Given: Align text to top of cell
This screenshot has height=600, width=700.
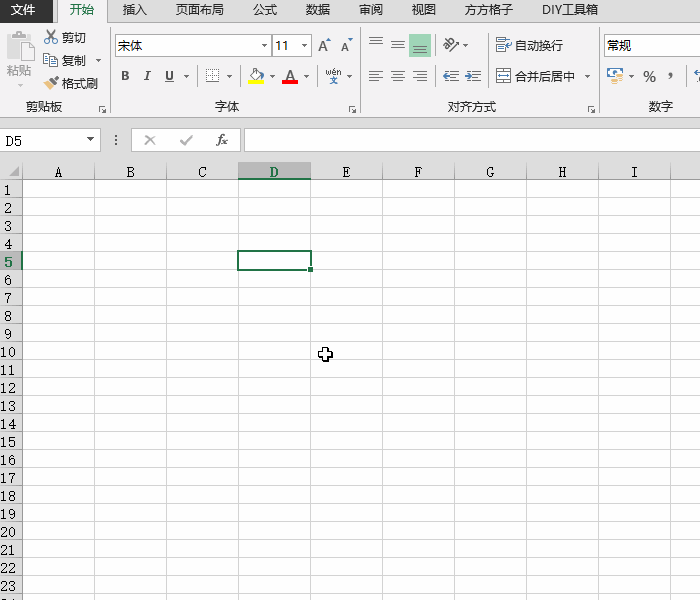Looking at the screenshot, I should pos(376,42).
